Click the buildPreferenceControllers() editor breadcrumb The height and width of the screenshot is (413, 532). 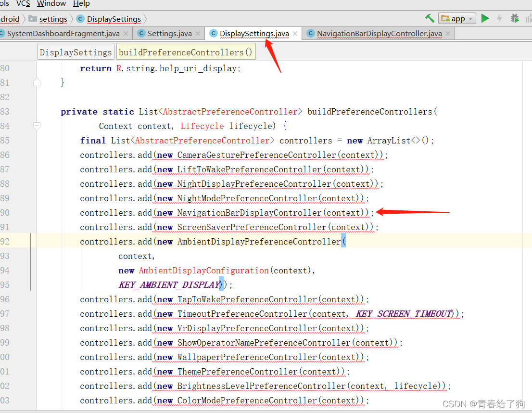pyautogui.click(x=186, y=52)
